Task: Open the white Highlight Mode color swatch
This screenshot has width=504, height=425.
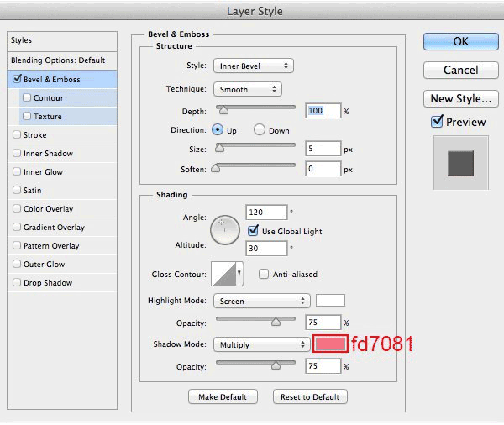Action: pyautogui.click(x=330, y=300)
